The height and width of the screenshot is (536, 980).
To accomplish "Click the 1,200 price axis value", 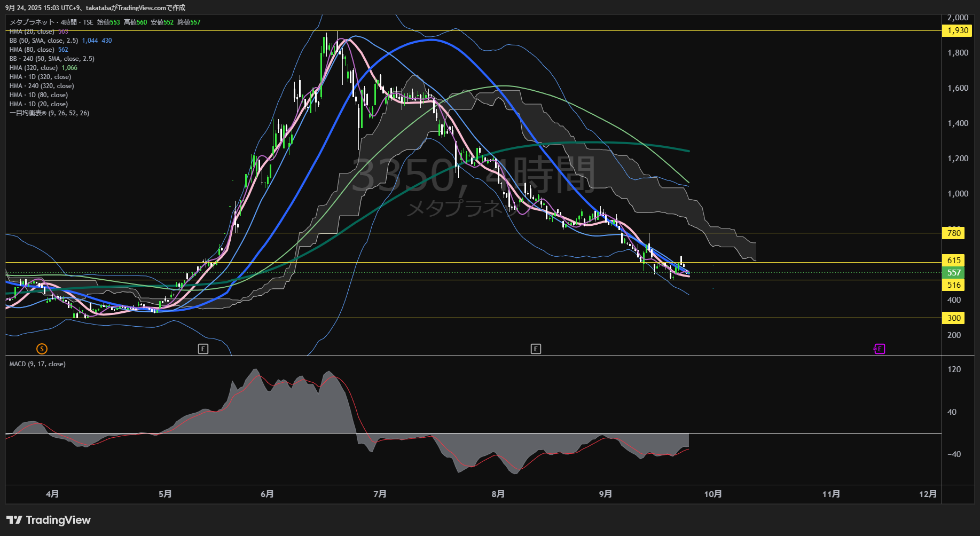I will pyautogui.click(x=958, y=158).
